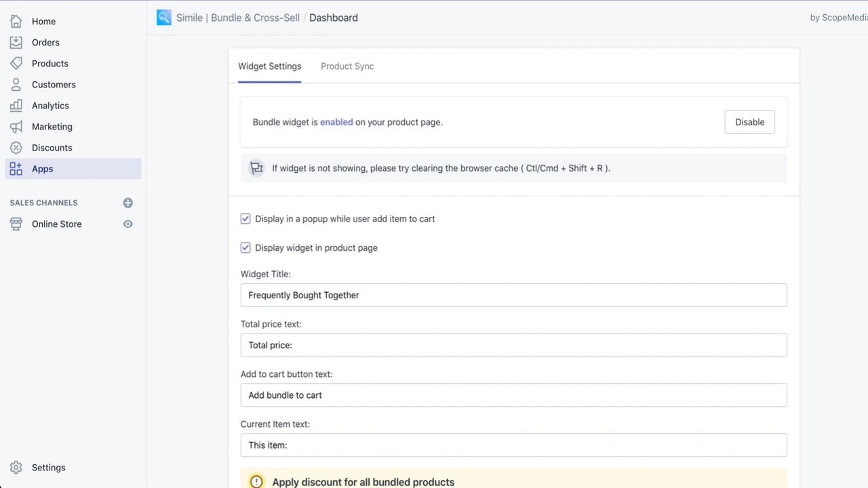Viewport: 868px width, 488px height.
Task: Select the Widget Settings tab
Action: 269,66
